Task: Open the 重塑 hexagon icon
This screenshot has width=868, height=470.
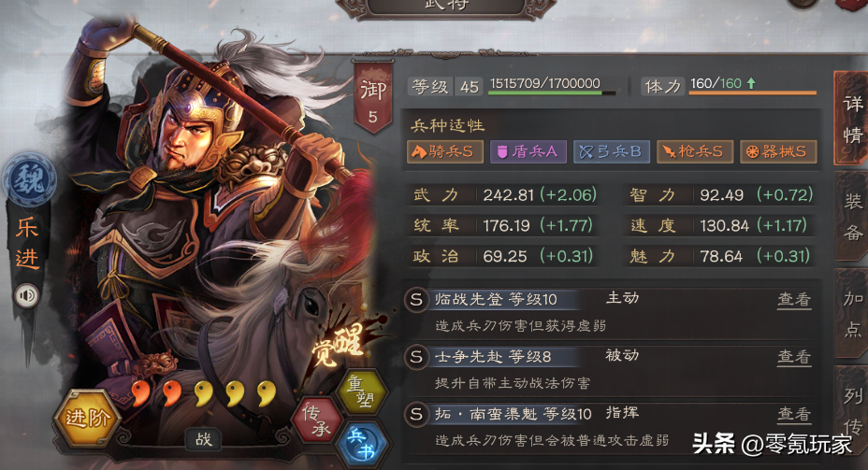Action: click(x=362, y=392)
